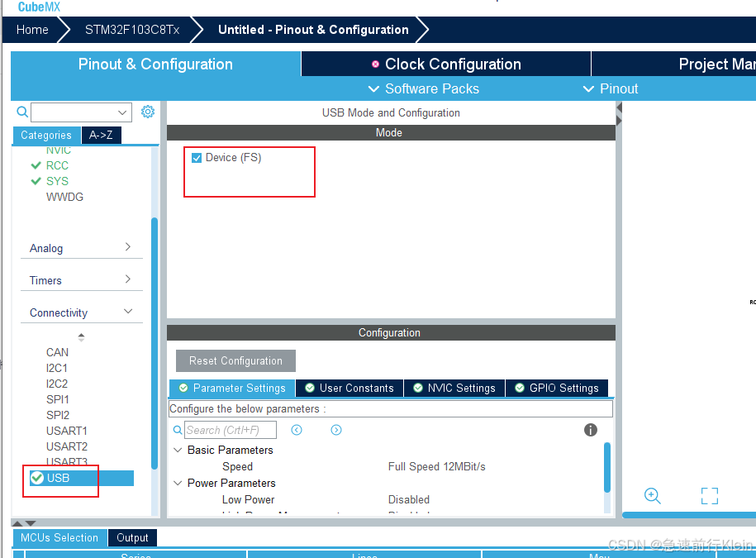756x558 pixels.
Task: Select the I2C2 peripheral
Action: pyautogui.click(x=57, y=384)
